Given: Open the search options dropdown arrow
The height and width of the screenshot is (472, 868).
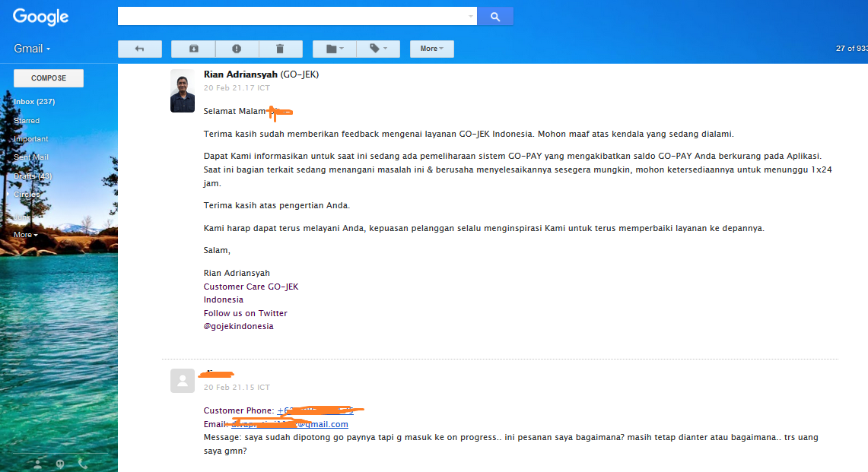Looking at the screenshot, I should point(471,17).
